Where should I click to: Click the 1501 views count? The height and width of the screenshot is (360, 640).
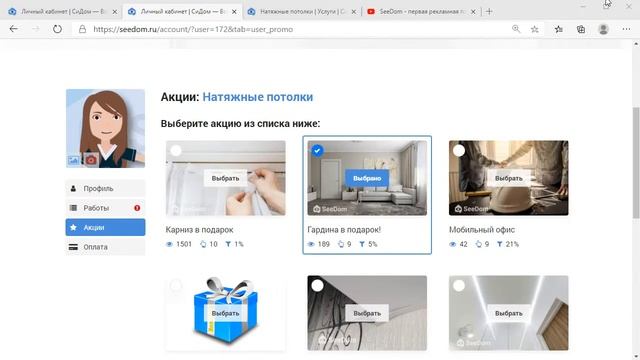184,244
